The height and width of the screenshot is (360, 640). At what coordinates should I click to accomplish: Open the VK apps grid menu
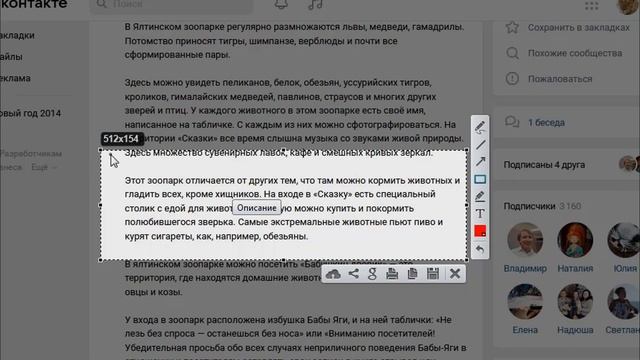591,5
